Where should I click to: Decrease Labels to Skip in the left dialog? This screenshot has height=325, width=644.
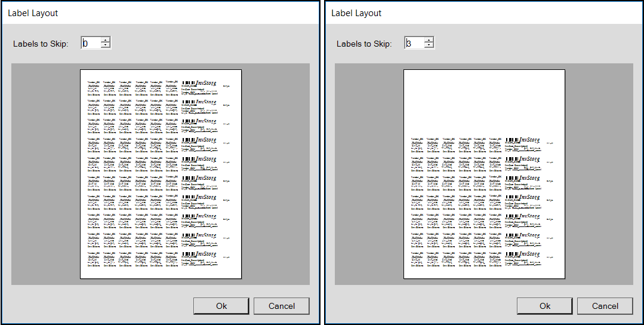click(106, 45)
